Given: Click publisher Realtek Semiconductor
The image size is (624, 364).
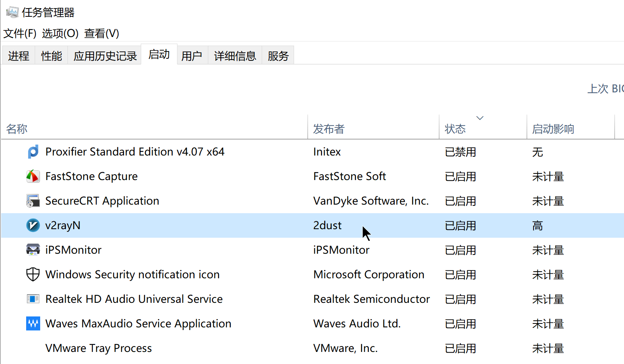Looking at the screenshot, I should (372, 299).
